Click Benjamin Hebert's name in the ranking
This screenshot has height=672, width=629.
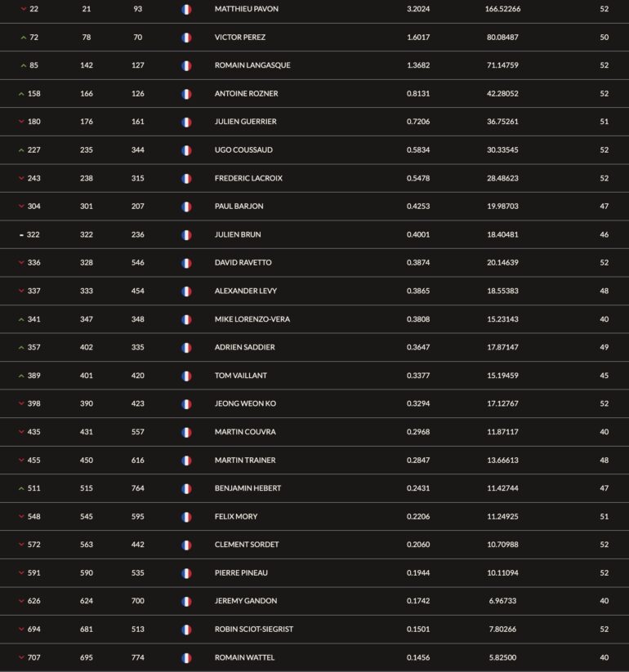248,488
